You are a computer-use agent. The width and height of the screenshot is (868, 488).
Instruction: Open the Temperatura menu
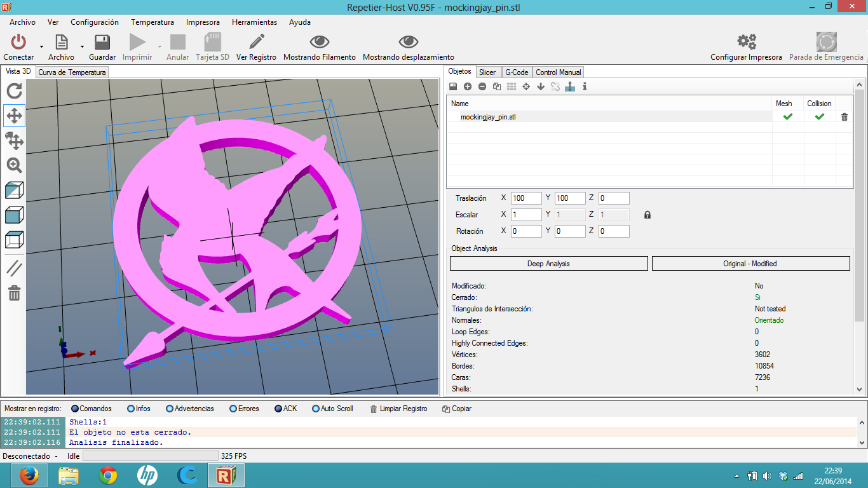153,22
